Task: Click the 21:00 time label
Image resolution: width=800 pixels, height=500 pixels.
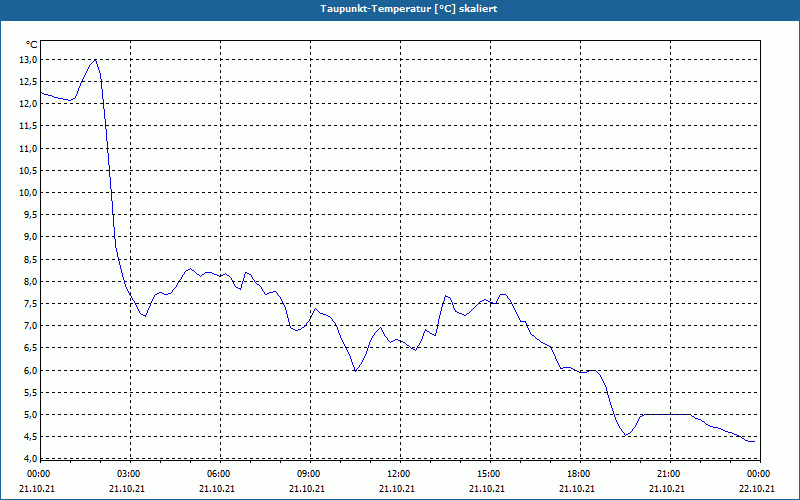Action: [668, 474]
